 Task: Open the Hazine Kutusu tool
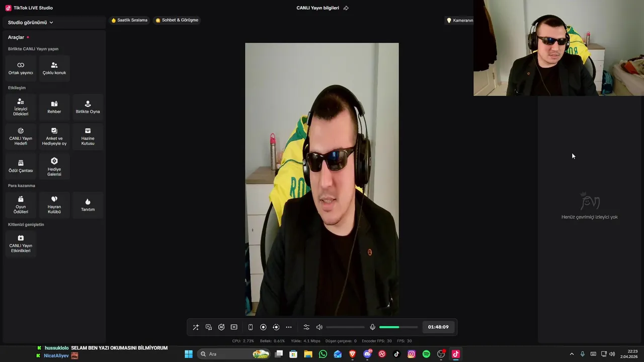[x=88, y=136]
